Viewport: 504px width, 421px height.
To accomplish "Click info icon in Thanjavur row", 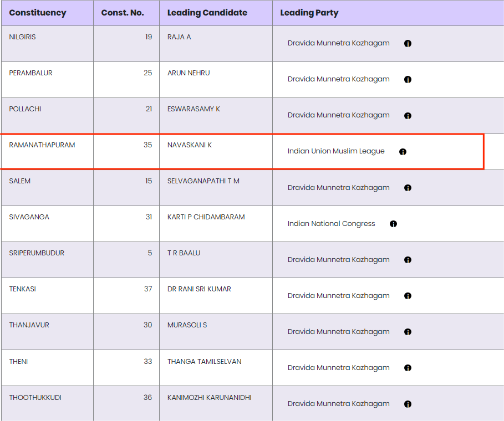I will (x=408, y=332).
